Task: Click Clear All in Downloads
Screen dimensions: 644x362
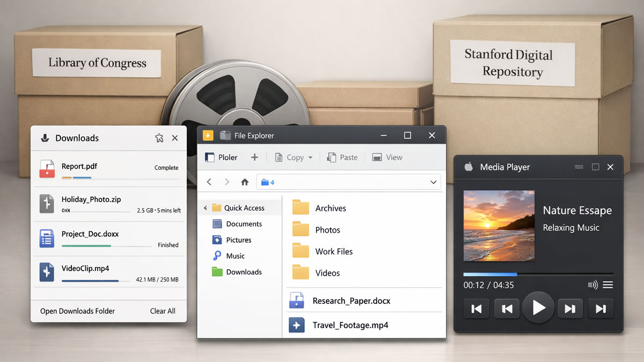Action: pos(163,311)
